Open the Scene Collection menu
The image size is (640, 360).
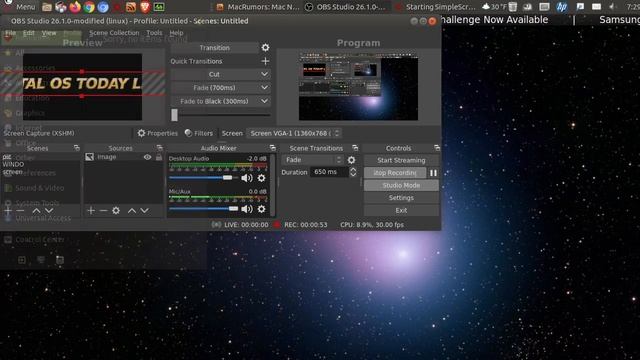tap(114, 33)
